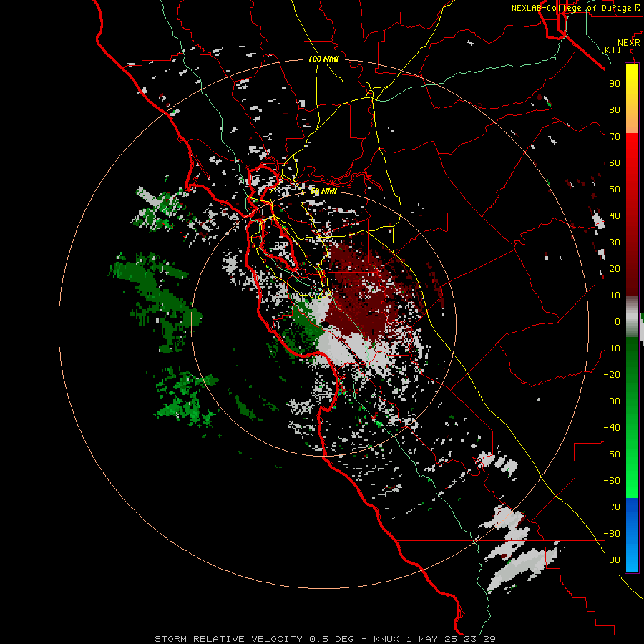Click the "-80" value on the velocity scale

(x=612, y=534)
